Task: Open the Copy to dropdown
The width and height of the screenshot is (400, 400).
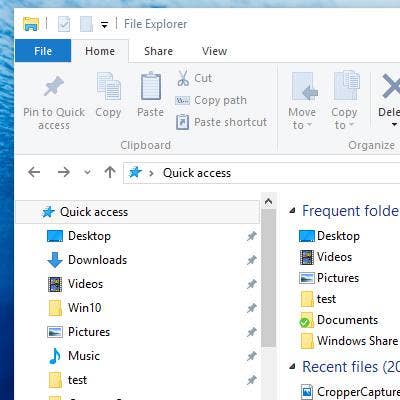Action: tap(345, 101)
